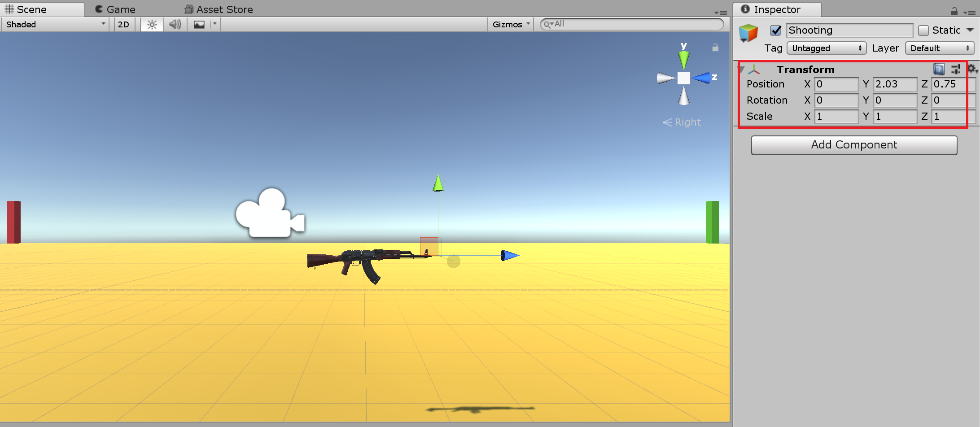
Task: Open the Layer dropdown showing Default
Action: pos(940,48)
